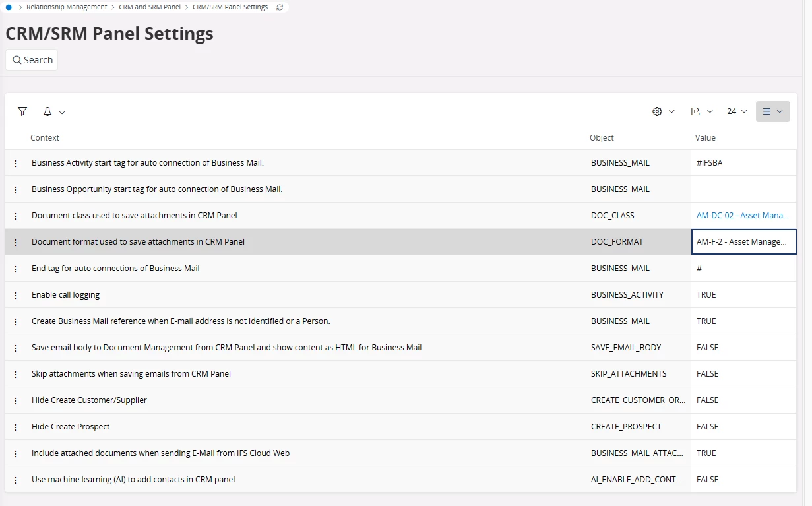Click the Search button
Image resolution: width=812 pixels, height=506 pixels.
(32, 60)
